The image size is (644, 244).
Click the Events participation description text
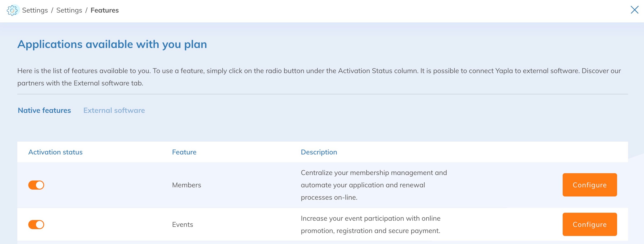[x=370, y=224]
